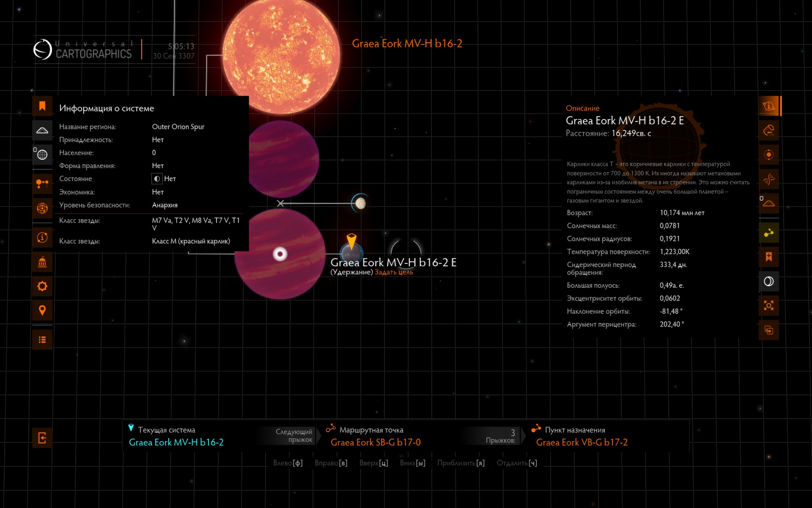
Task: Open the government building icon in left sidebar
Action: click(x=42, y=262)
